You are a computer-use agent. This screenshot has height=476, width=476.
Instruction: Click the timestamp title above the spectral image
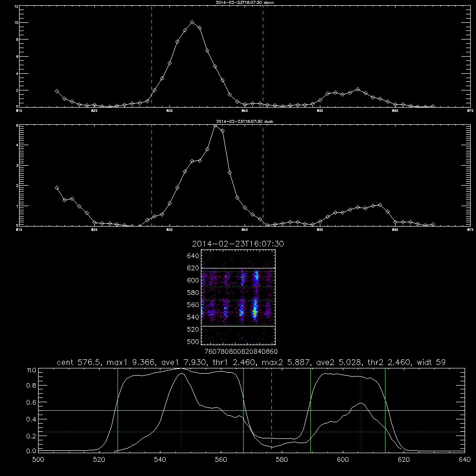(238, 244)
